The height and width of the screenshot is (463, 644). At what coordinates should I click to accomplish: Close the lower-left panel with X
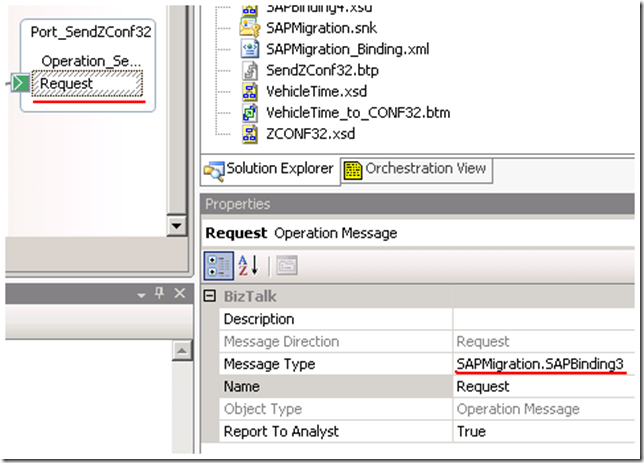coord(179,293)
